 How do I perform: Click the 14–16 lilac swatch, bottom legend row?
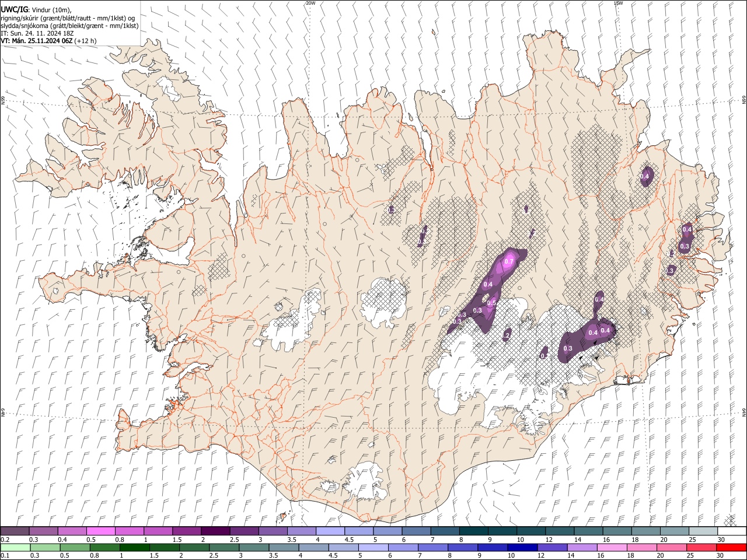pos(582,547)
